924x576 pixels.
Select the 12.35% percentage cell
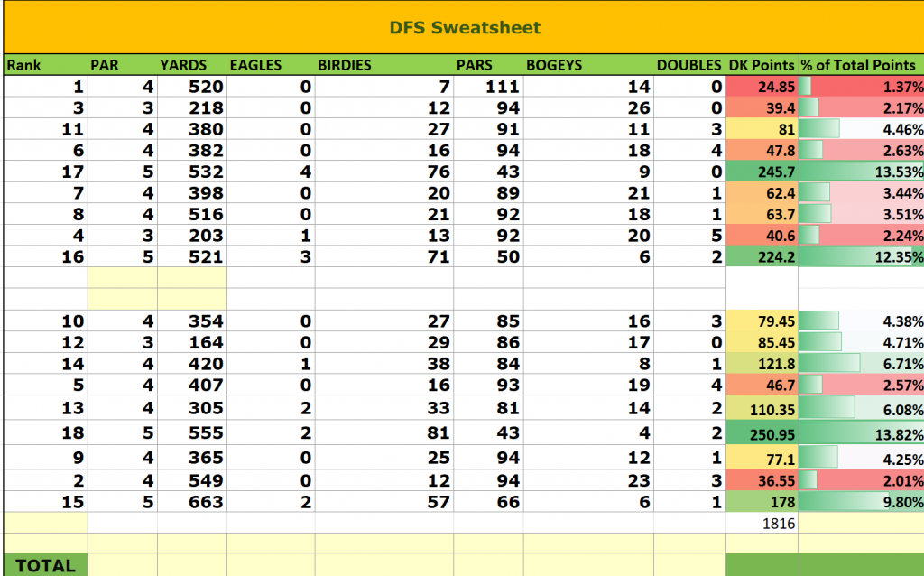pos(861,256)
